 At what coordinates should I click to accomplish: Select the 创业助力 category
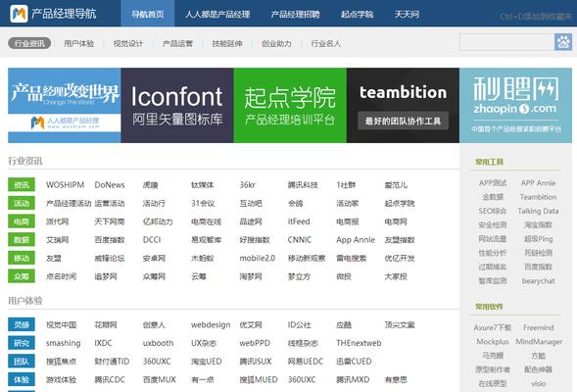coord(276,43)
